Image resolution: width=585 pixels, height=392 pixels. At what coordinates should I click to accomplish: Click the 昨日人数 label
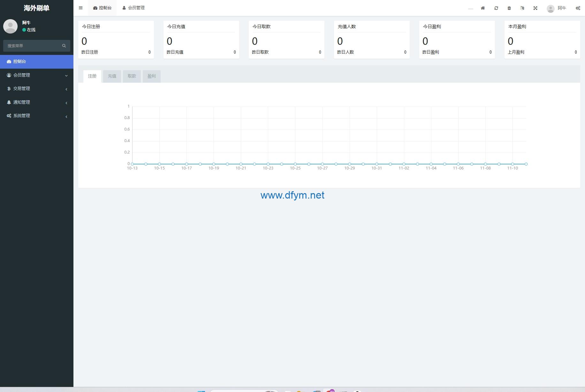tap(346, 52)
